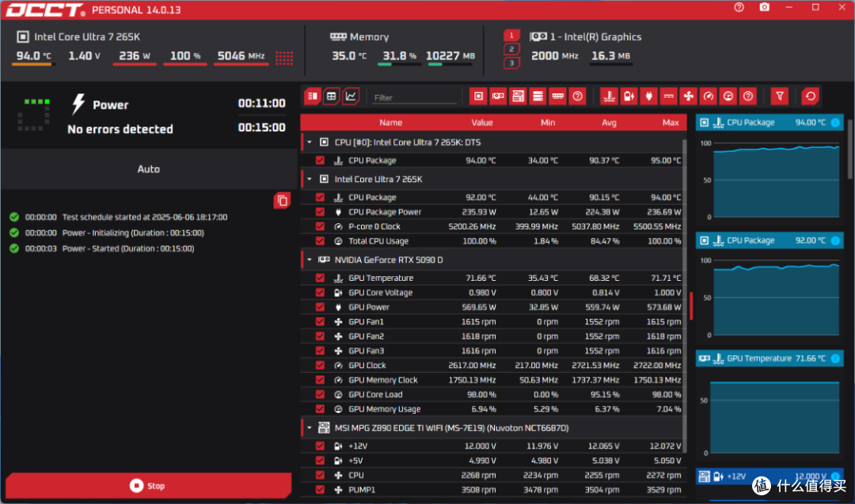Toggle the current sensor type filter
855x504 pixels.
668,97
